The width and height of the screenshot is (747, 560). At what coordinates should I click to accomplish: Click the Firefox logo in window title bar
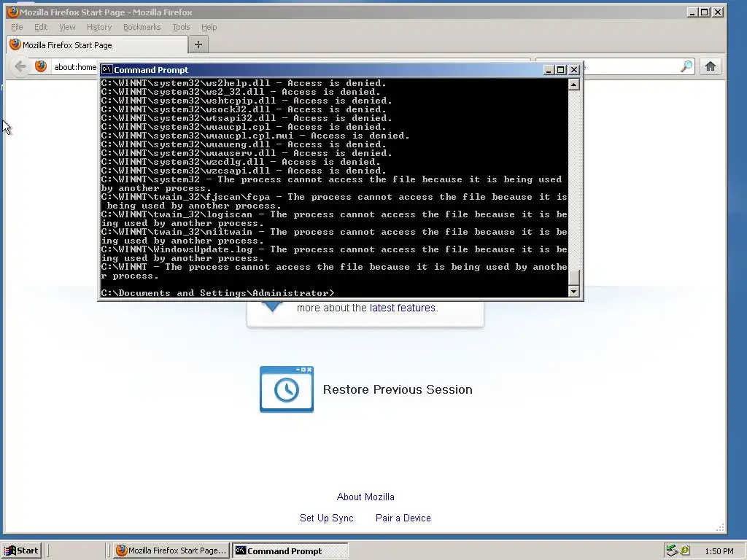[x=13, y=12]
